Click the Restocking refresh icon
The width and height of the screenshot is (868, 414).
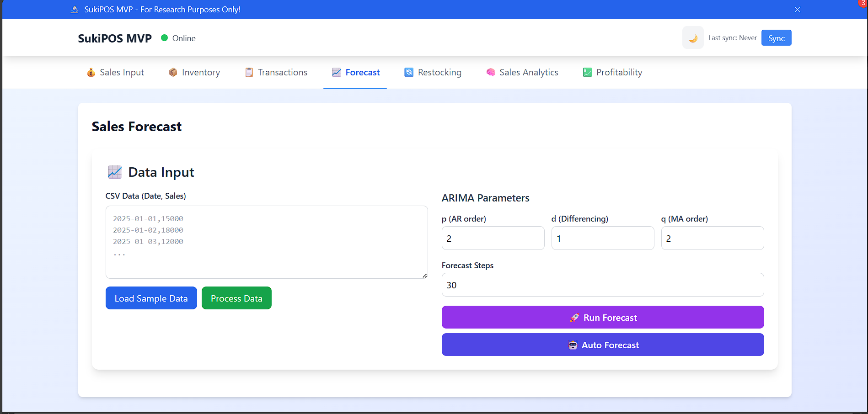[x=409, y=72]
